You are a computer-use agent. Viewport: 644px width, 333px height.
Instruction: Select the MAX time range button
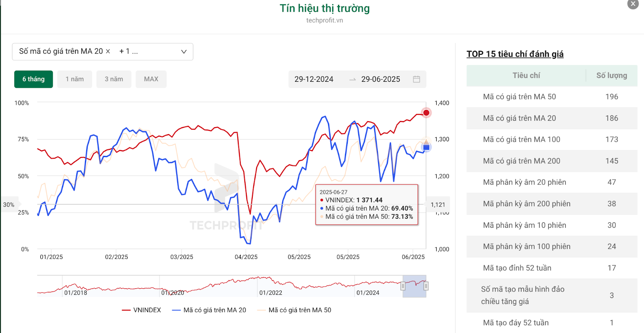pyautogui.click(x=151, y=79)
